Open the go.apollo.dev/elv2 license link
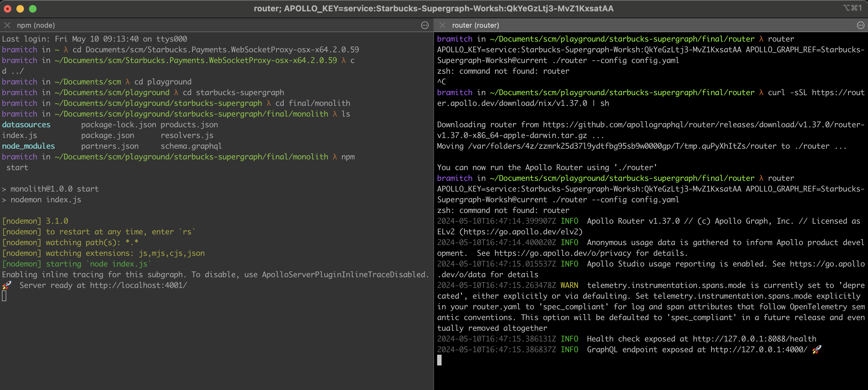 [521, 232]
